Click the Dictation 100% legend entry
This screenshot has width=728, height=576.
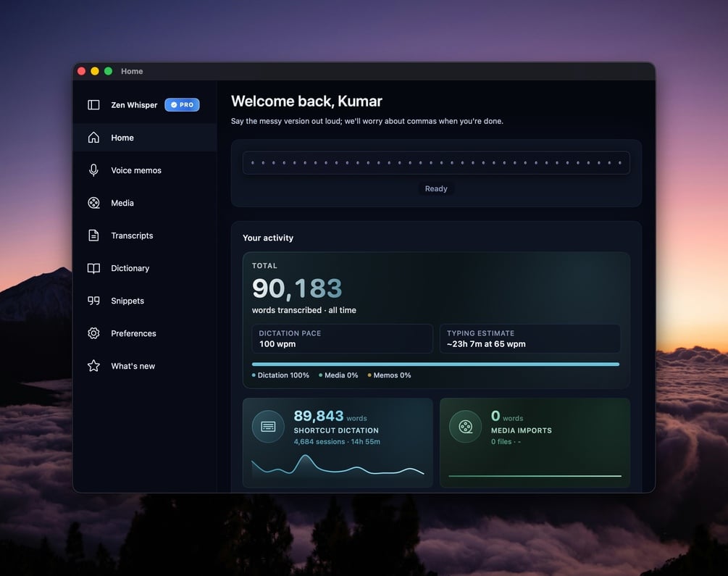coord(280,375)
